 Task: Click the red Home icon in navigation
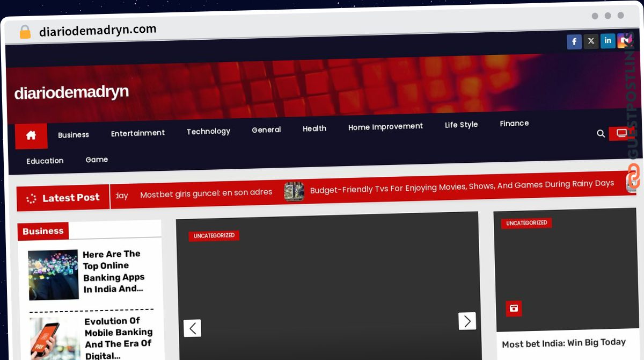(x=31, y=136)
